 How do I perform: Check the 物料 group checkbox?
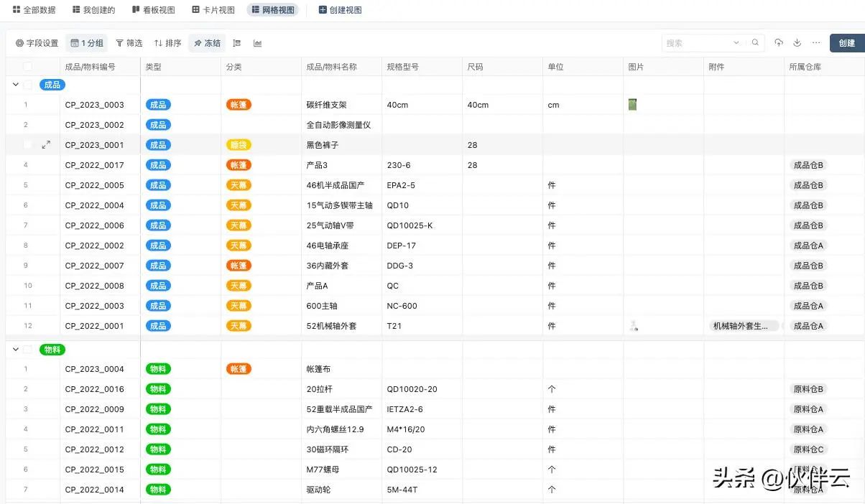(x=28, y=350)
